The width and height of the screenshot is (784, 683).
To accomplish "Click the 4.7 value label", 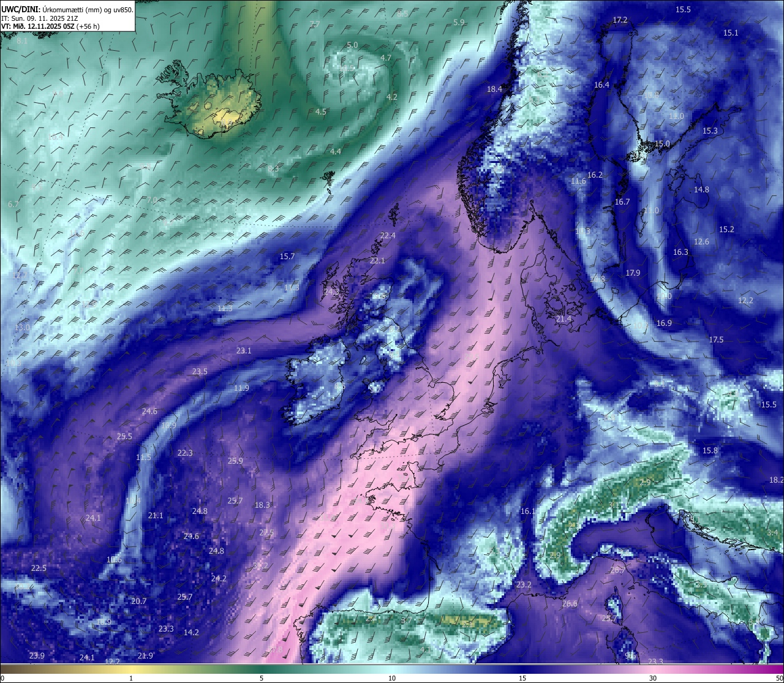I will pyautogui.click(x=386, y=58).
